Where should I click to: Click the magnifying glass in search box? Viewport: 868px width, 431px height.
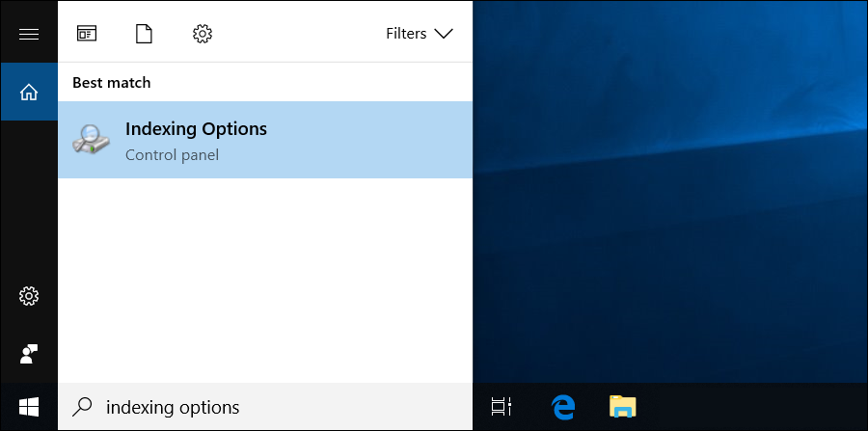[84, 407]
